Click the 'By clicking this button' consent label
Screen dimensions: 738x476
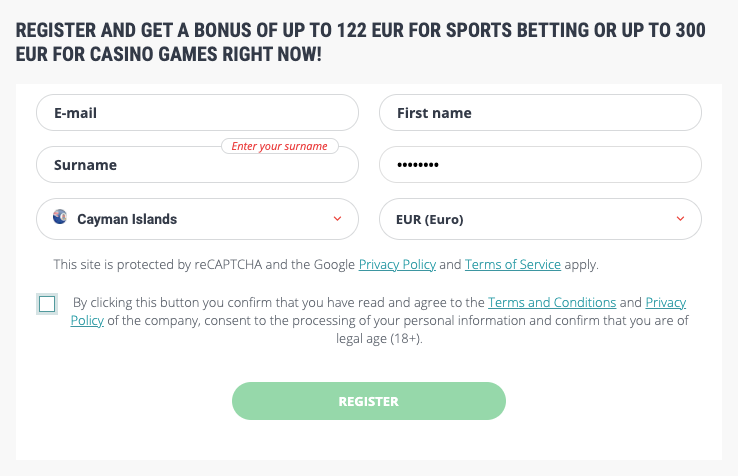pos(379,320)
